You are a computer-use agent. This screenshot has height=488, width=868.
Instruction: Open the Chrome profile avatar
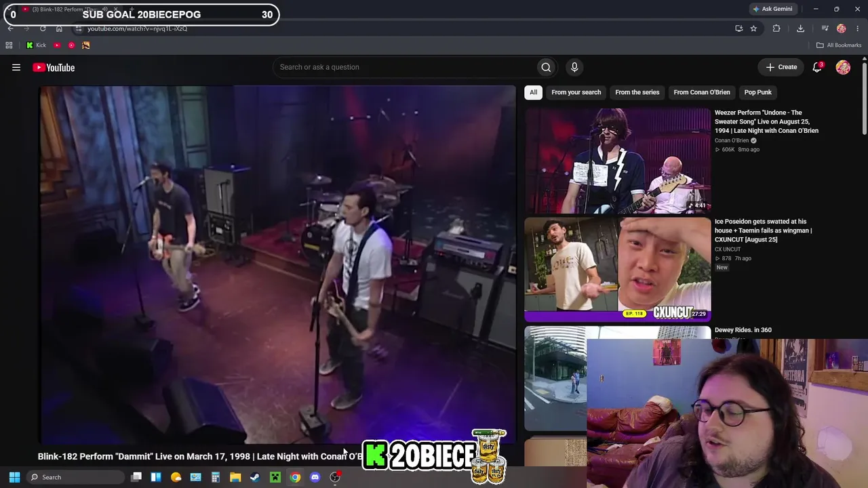click(842, 28)
